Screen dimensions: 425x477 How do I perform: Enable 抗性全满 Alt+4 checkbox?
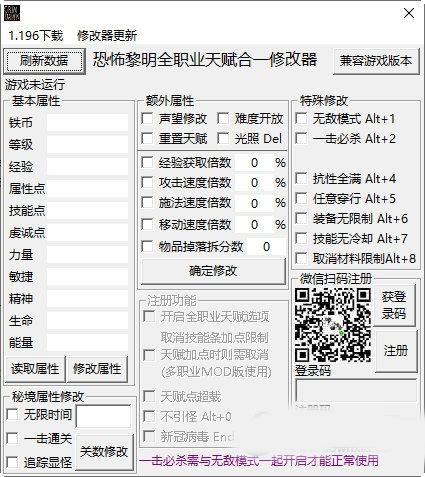click(301, 179)
